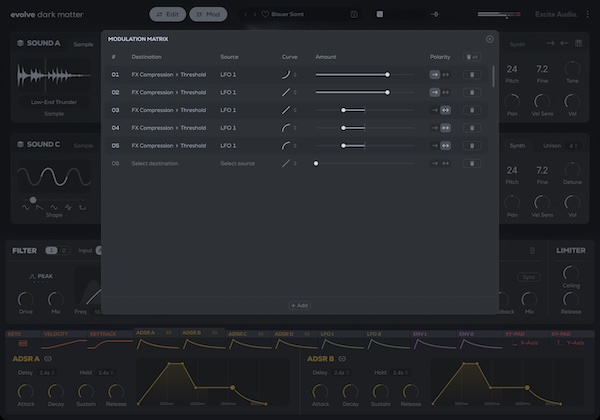Select the sine wave shape icon for Sound C

26,207
